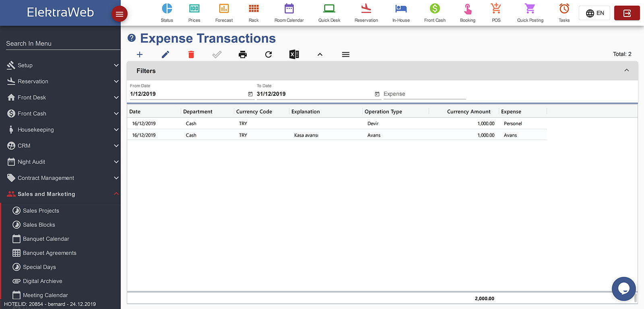
Task: Sort by the Department column header
Action: tap(198, 111)
